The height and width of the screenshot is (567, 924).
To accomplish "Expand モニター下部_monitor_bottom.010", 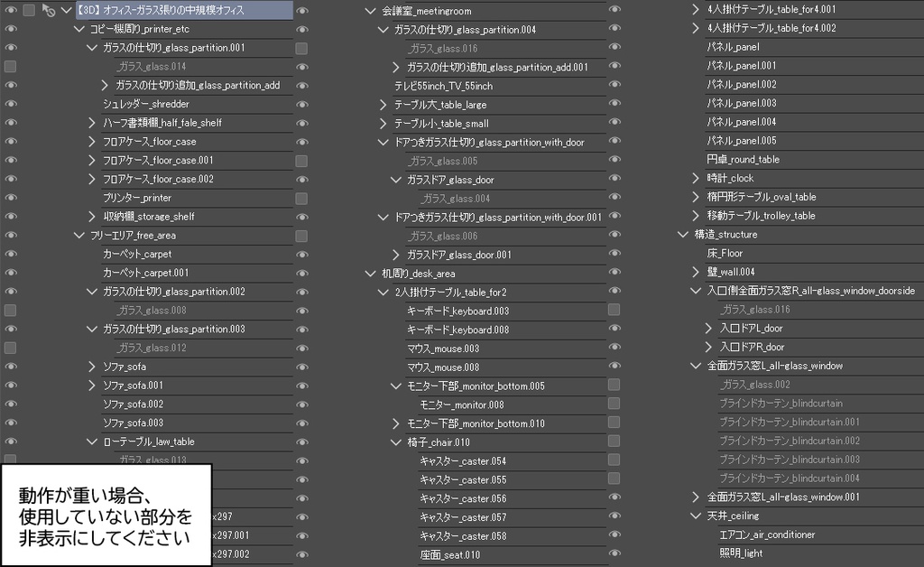I will 396,423.
